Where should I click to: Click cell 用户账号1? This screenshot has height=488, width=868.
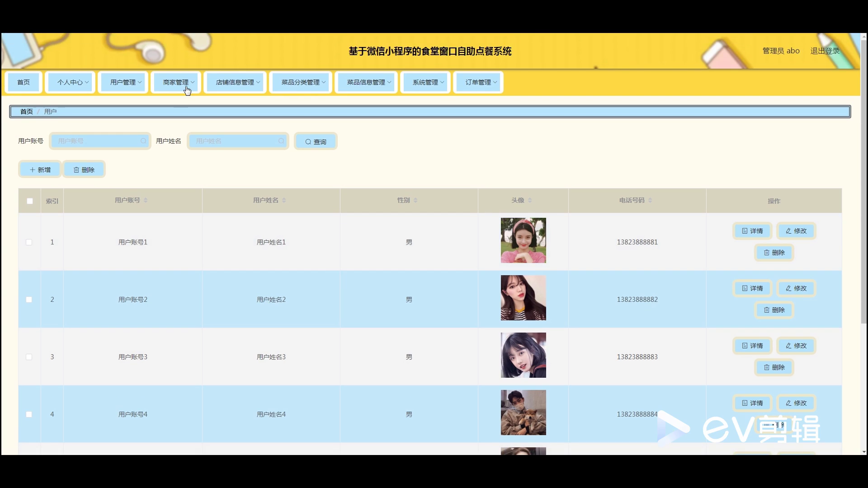pos(133,242)
